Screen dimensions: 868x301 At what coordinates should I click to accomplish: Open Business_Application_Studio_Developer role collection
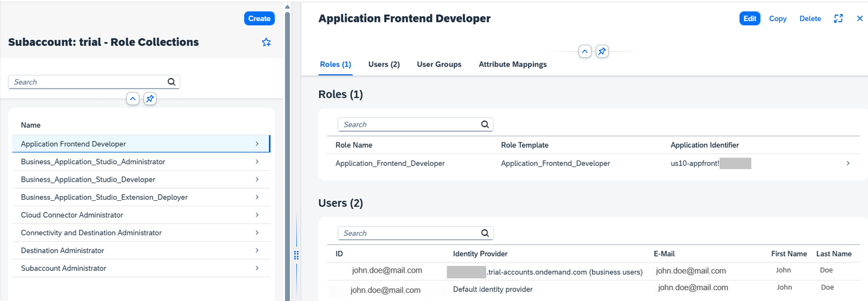tap(141, 179)
